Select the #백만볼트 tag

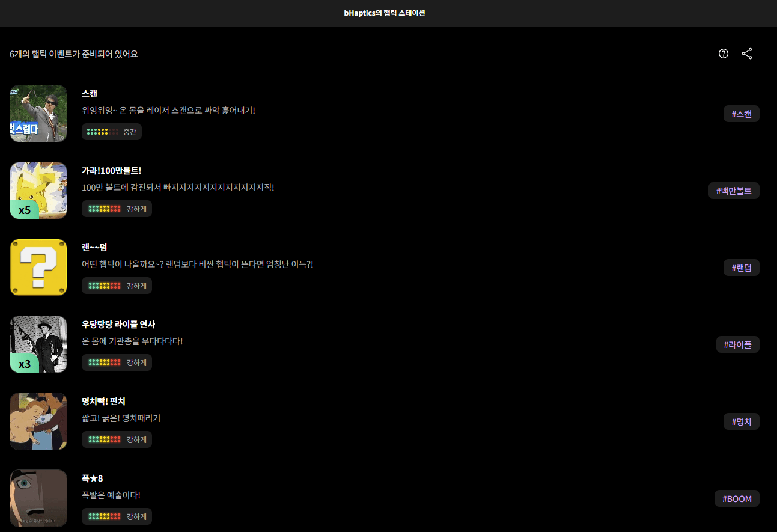(x=733, y=191)
